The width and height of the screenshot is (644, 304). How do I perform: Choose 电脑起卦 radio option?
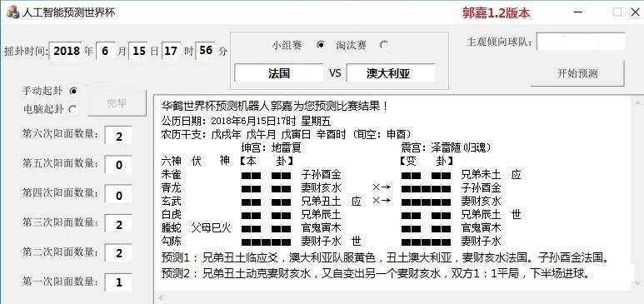pos(72,109)
